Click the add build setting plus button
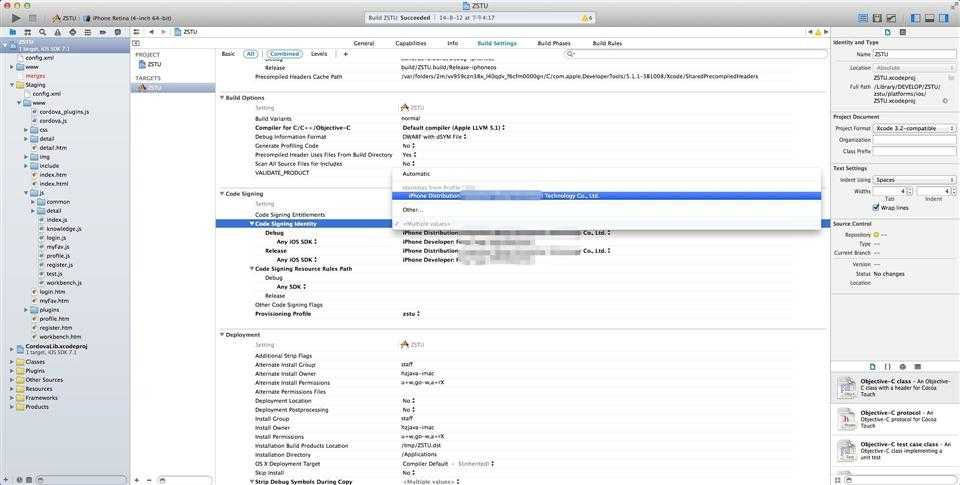 click(345, 54)
